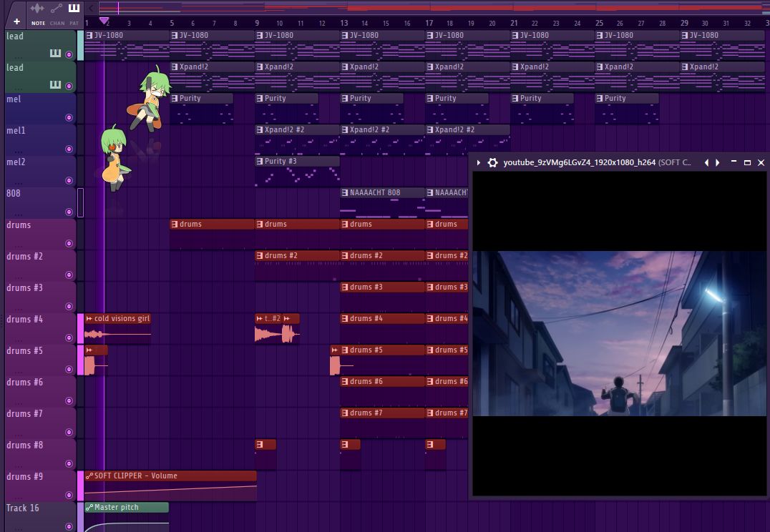Image resolution: width=770 pixels, height=532 pixels.
Task: Click the pink color strip beside drums #4
Action: (x=81, y=329)
